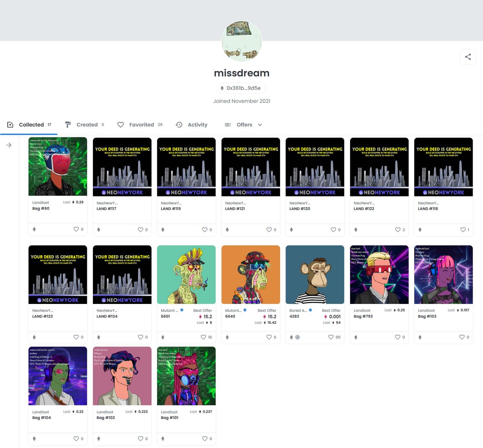This screenshot has width=483, height=448.
Task: Open LAND #123 deed image
Action: tap(58, 275)
